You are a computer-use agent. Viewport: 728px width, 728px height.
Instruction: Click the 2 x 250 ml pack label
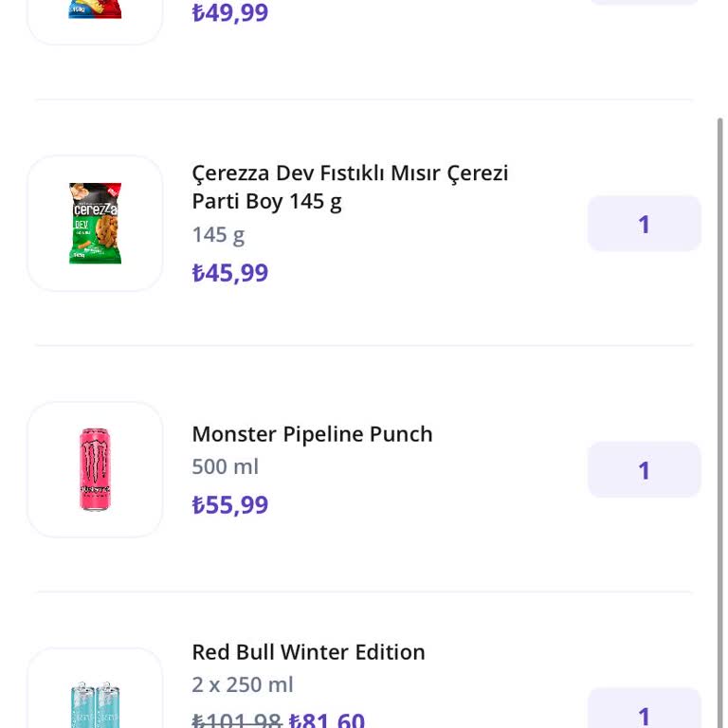(x=243, y=684)
